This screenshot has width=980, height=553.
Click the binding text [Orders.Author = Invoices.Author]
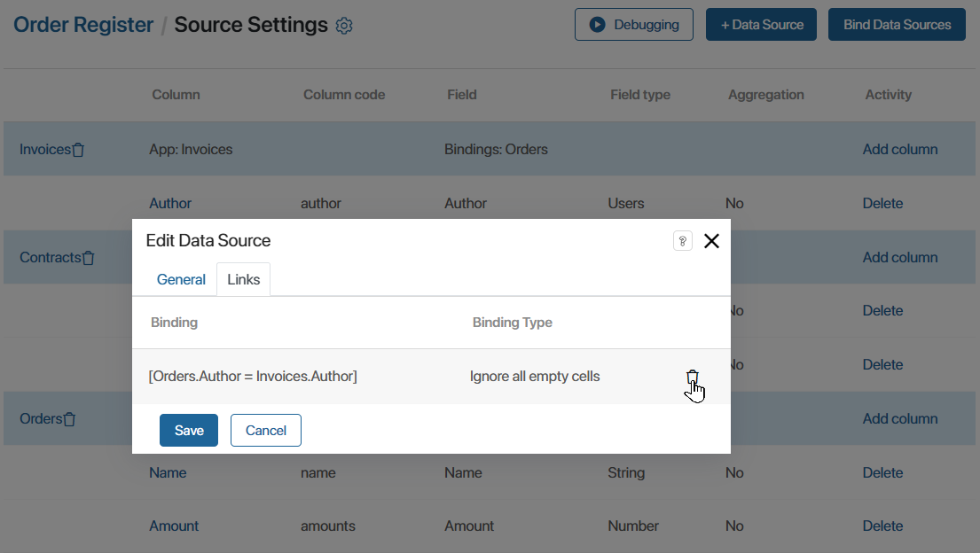[253, 376]
